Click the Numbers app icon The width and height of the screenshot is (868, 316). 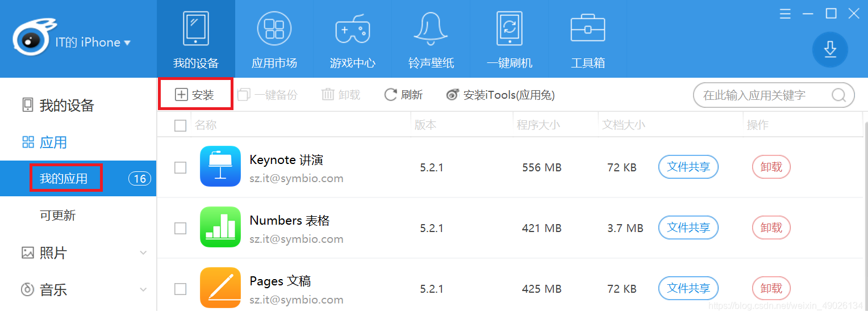pos(220,227)
